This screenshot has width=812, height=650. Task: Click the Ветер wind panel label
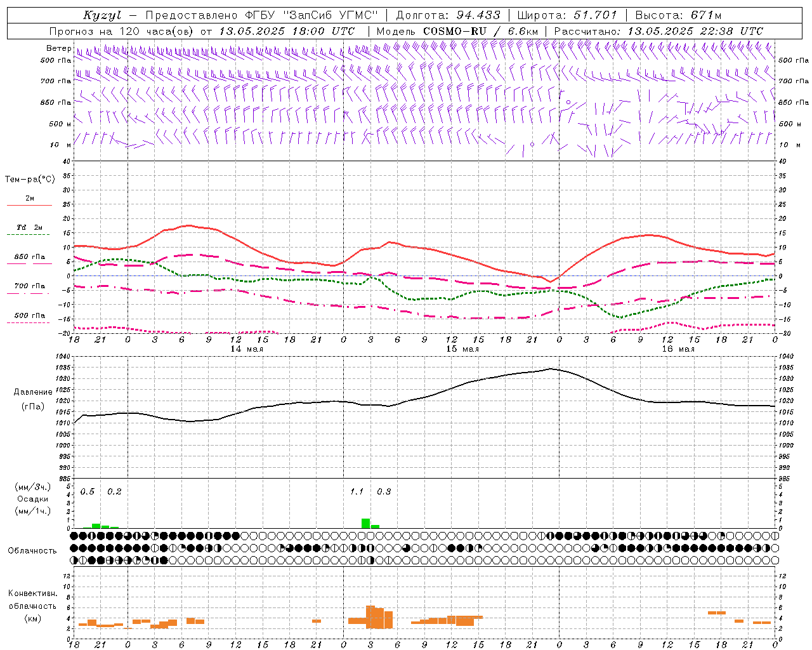(x=58, y=48)
